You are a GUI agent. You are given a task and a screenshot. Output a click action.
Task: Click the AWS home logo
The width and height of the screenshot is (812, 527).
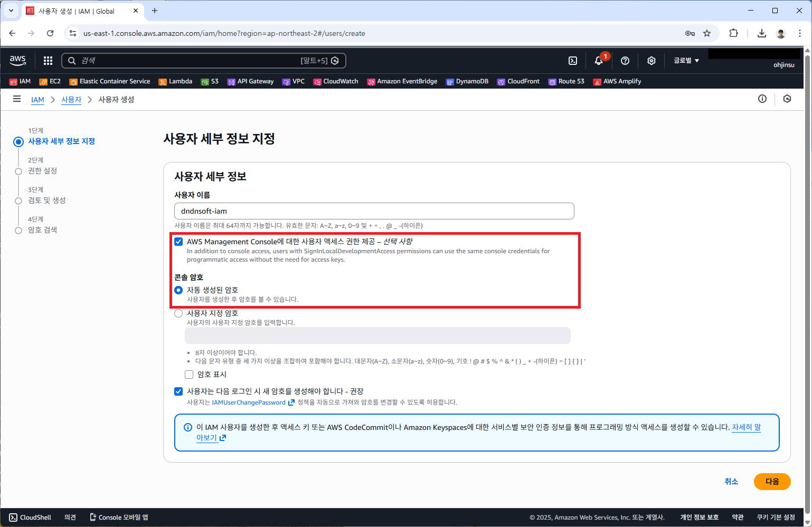pyautogui.click(x=17, y=61)
